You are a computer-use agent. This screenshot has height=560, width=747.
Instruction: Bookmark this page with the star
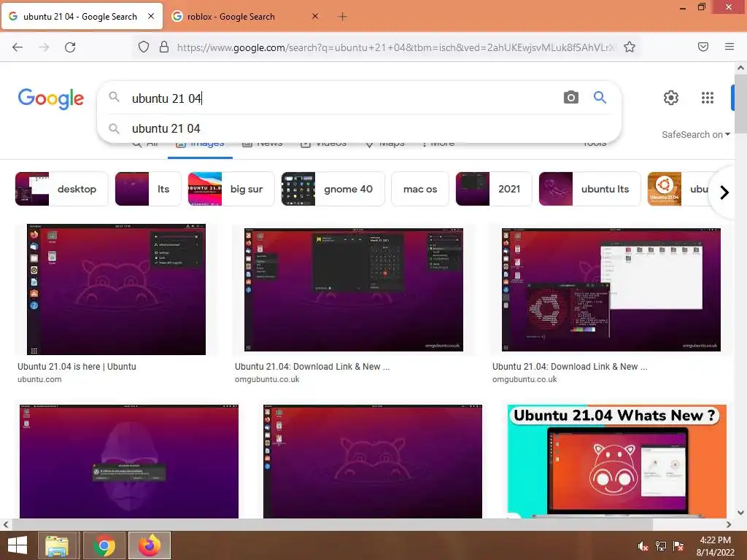click(x=630, y=47)
